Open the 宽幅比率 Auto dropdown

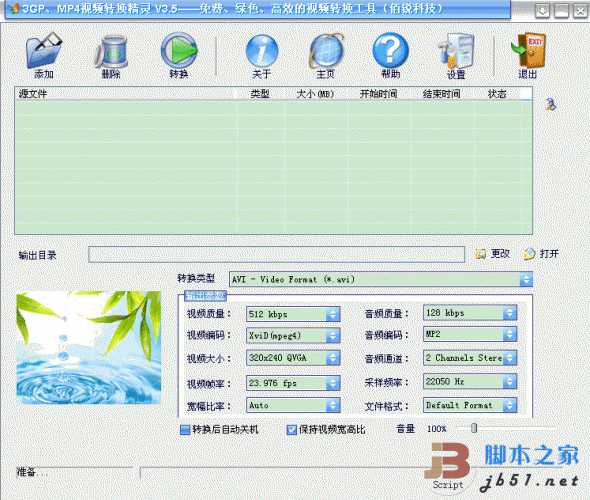(333, 406)
